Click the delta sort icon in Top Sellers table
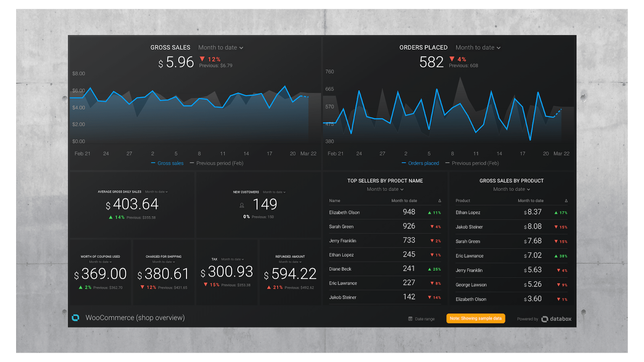Viewport: 644px width, 362px height. [440, 201]
